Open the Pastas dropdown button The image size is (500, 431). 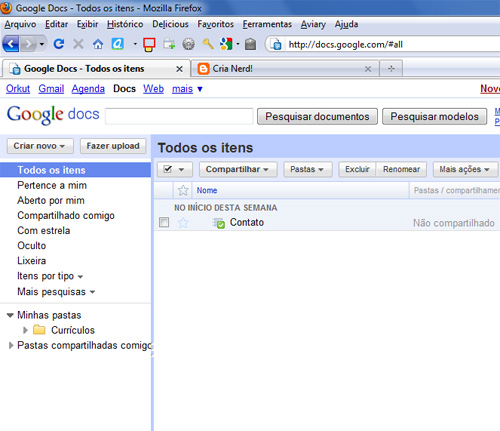click(x=308, y=169)
